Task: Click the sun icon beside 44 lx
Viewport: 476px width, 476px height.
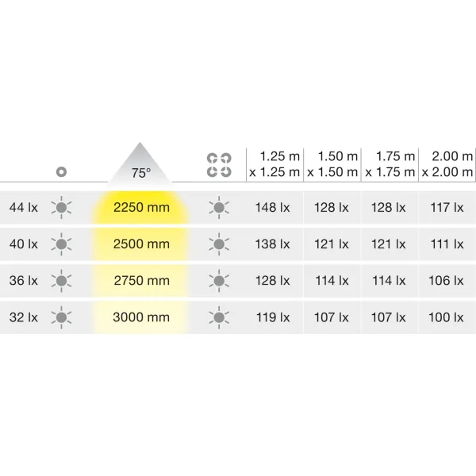Action: (x=61, y=208)
